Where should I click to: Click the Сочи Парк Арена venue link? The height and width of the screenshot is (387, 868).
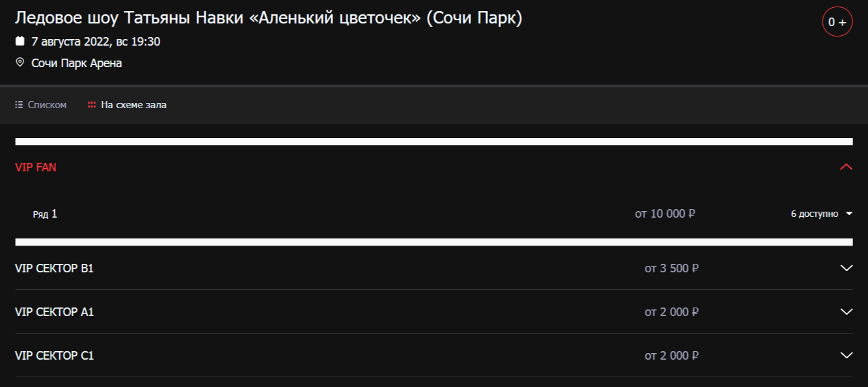click(x=77, y=63)
